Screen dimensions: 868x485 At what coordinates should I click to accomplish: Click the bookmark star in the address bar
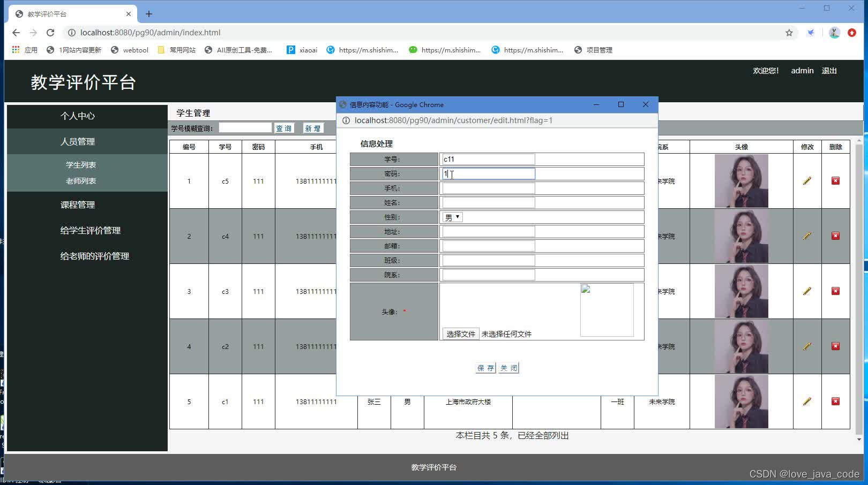(x=789, y=32)
